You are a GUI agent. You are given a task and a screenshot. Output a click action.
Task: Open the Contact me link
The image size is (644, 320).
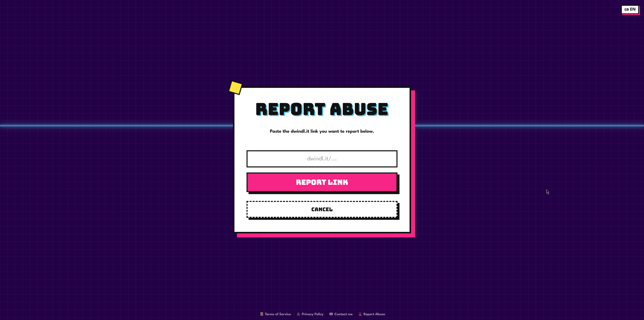point(341,314)
